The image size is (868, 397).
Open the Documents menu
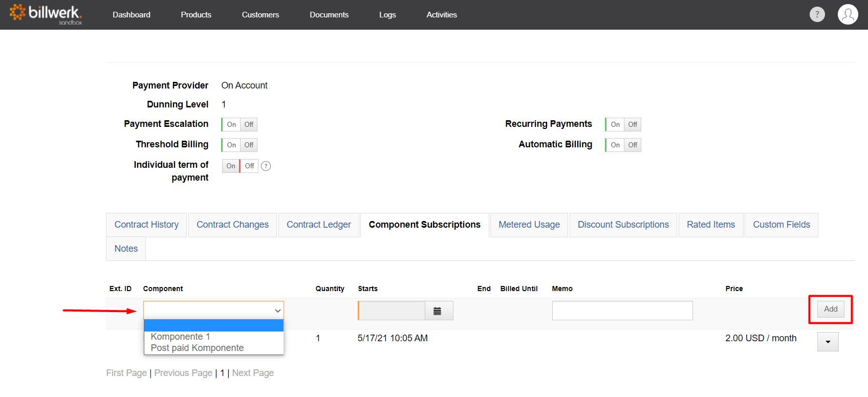(x=329, y=15)
